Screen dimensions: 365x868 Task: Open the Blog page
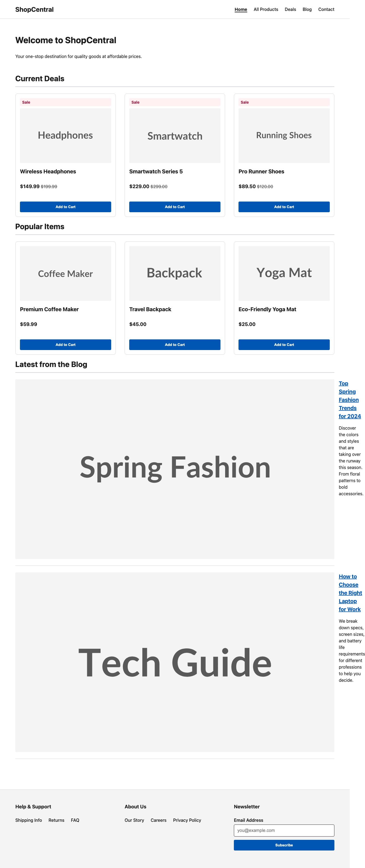tap(307, 9)
